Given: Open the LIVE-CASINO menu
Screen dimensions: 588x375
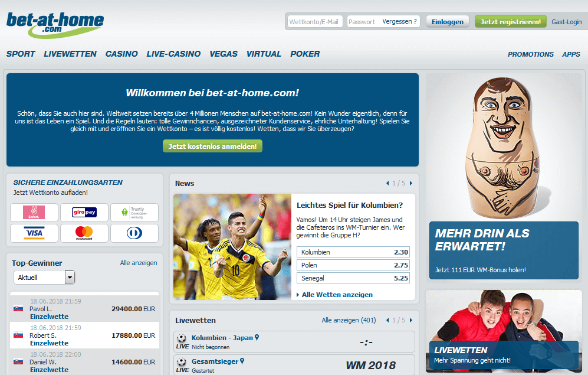Looking at the screenshot, I should pyautogui.click(x=173, y=54).
